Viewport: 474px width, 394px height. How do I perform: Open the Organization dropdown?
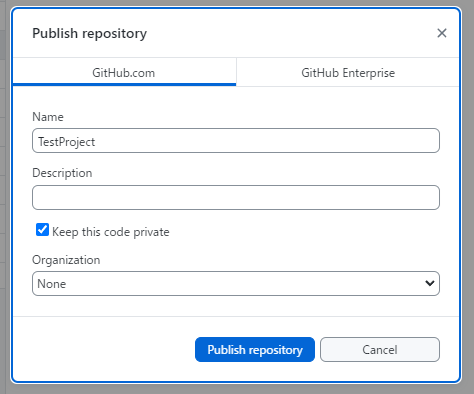point(236,284)
